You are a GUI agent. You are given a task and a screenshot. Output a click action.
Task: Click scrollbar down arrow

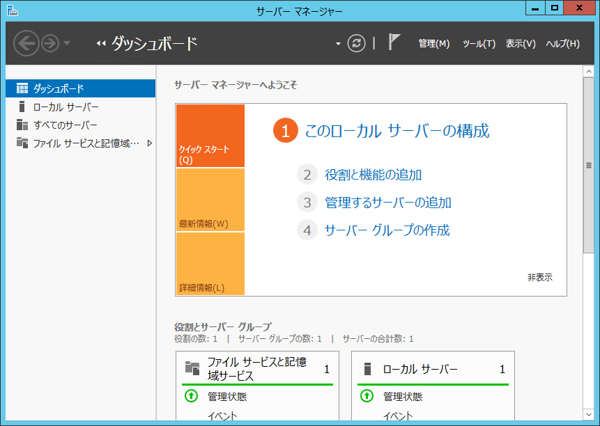tap(589, 414)
